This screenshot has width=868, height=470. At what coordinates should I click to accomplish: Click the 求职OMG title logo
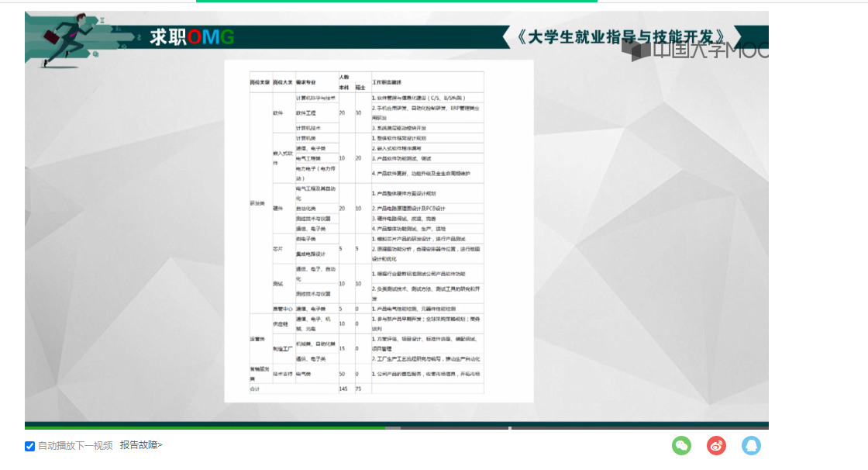coord(191,36)
